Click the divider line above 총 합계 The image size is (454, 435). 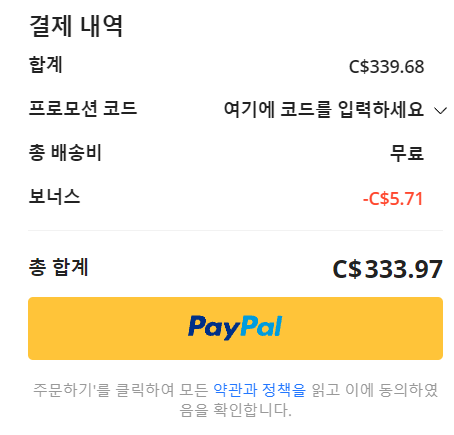click(235, 230)
